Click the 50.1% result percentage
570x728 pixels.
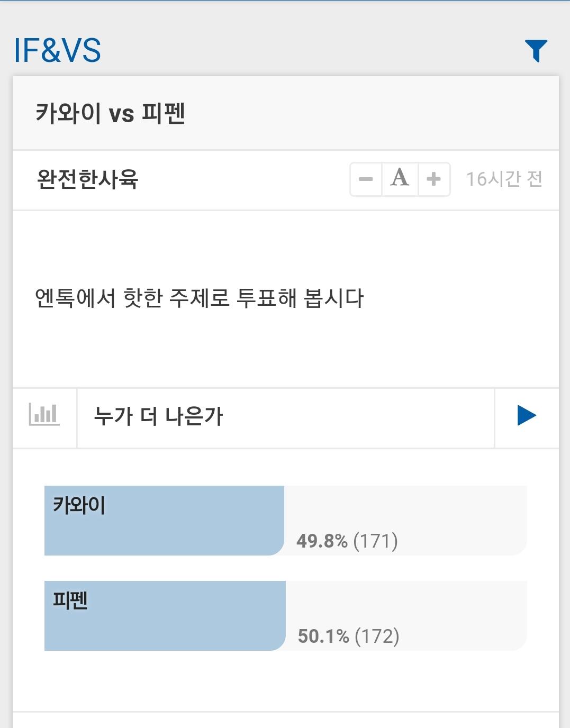click(x=323, y=636)
